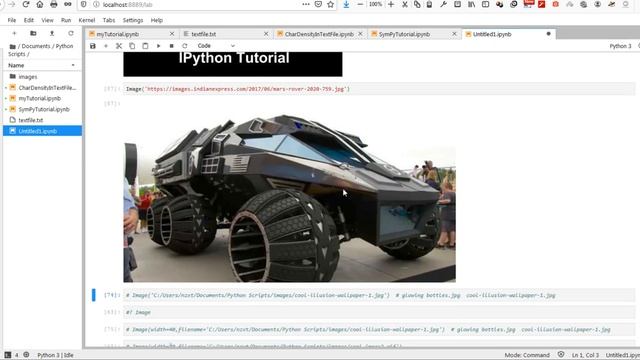Image resolution: width=640 pixels, height=360 pixels.
Task: Select the '#! Image' code cell
Action: click(x=379, y=312)
